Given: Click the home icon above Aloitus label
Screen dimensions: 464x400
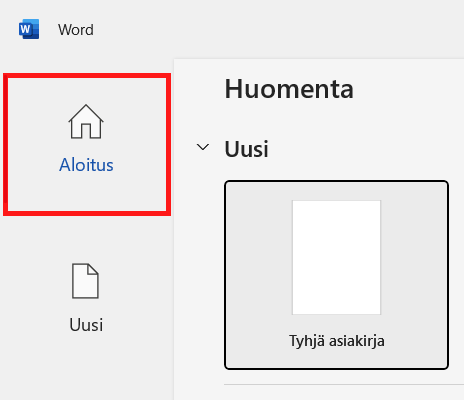Looking at the screenshot, I should tap(86, 121).
